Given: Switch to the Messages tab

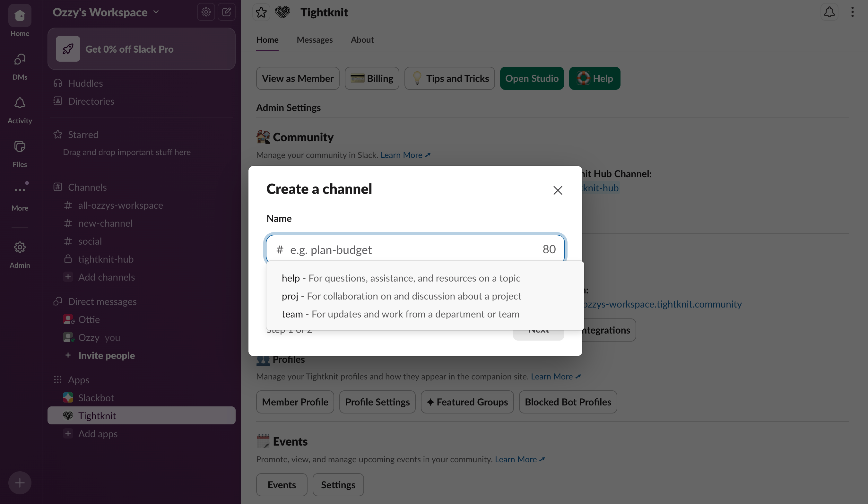Looking at the screenshot, I should [x=315, y=39].
